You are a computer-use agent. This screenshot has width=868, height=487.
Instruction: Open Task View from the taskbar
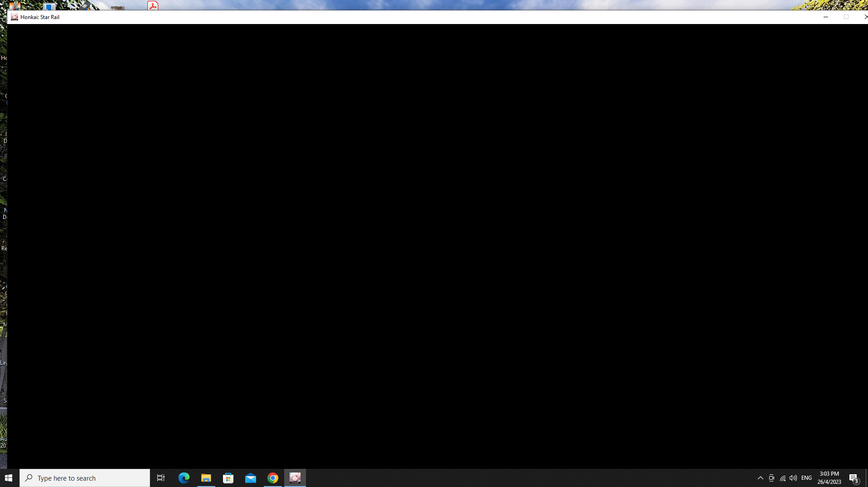(160, 477)
